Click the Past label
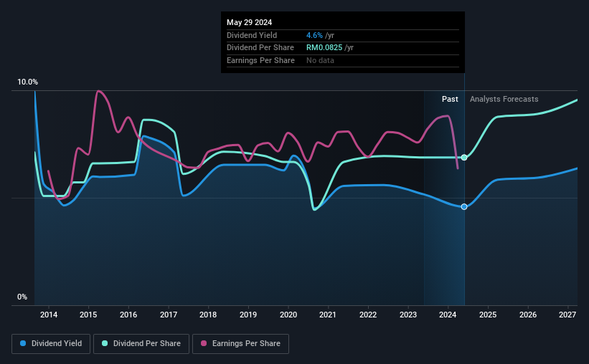 (450, 99)
